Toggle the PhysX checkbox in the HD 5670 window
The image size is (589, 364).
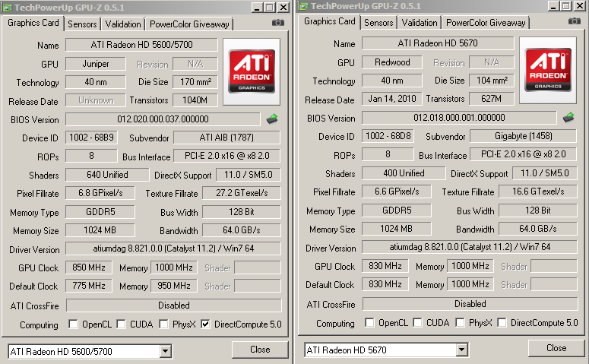point(460,323)
